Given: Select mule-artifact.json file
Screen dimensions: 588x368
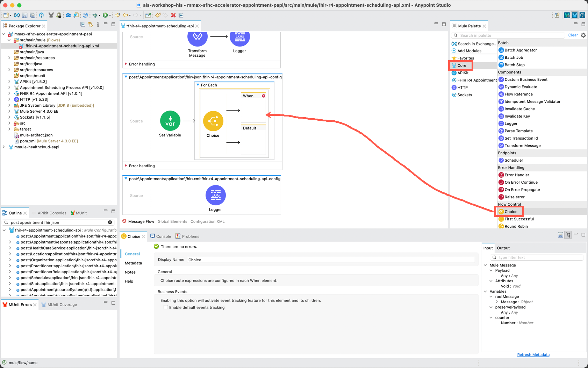Looking at the screenshot, I should click(x=33, y=135).
